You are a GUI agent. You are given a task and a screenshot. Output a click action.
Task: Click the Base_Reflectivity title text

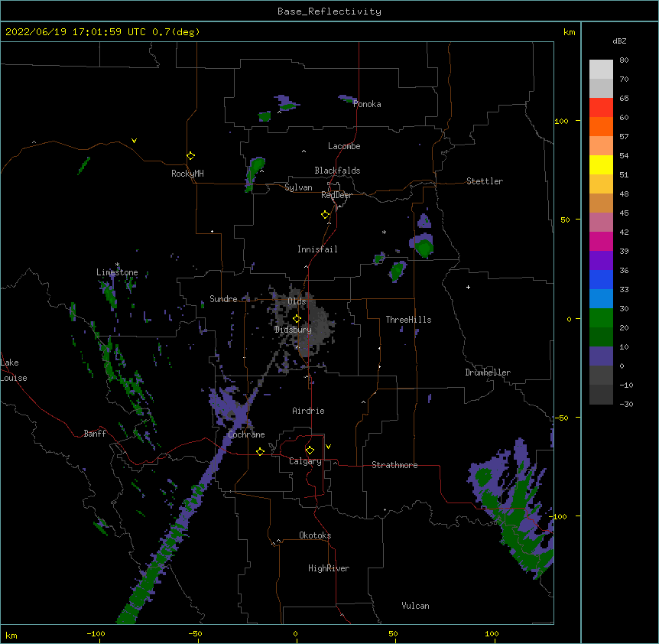point(329,11)
